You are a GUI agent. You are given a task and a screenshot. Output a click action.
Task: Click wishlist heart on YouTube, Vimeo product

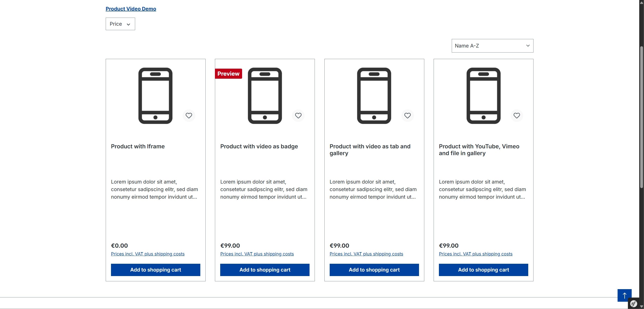tap(517, 116)
